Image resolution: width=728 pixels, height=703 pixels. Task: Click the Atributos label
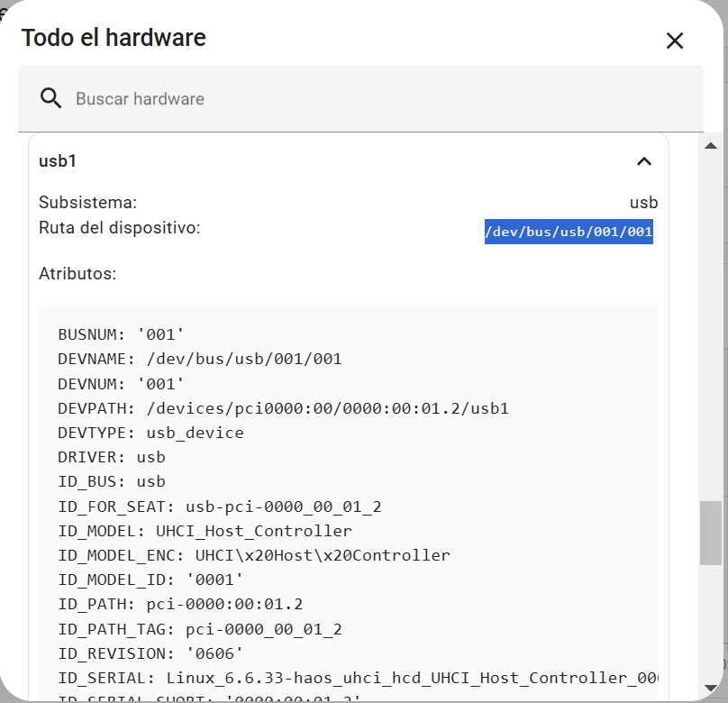[x=77, y=273]
